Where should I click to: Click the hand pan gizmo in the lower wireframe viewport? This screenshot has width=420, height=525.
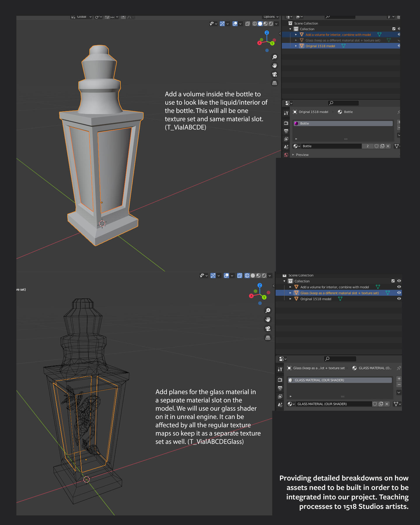pyautogui.click(x=268, y=319)
